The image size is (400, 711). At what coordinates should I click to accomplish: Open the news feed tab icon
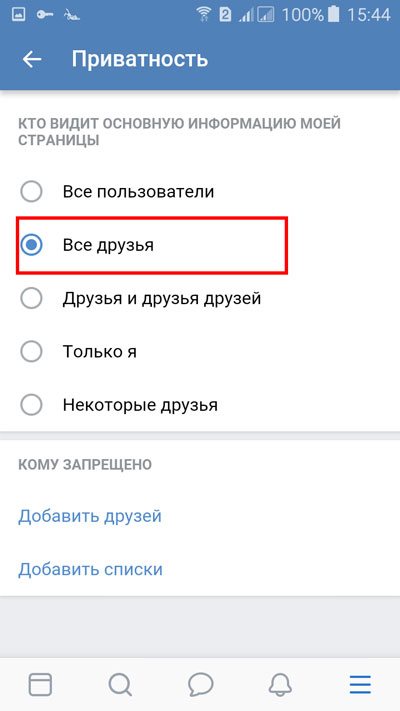(40, 684)
